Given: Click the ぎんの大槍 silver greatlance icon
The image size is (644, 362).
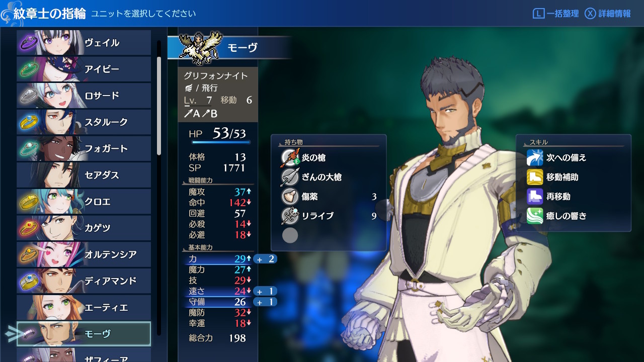Looking at the screenshot, I should coord(290,177).
